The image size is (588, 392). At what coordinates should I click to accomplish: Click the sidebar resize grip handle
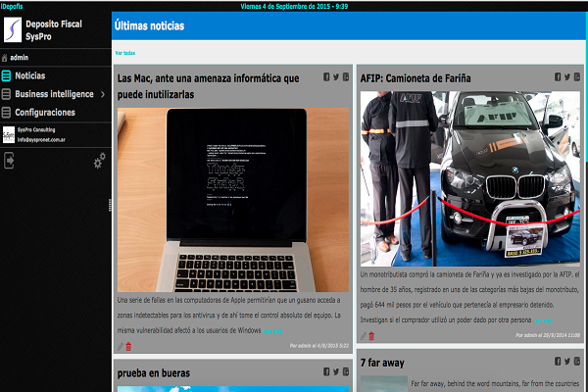(110, 205)
